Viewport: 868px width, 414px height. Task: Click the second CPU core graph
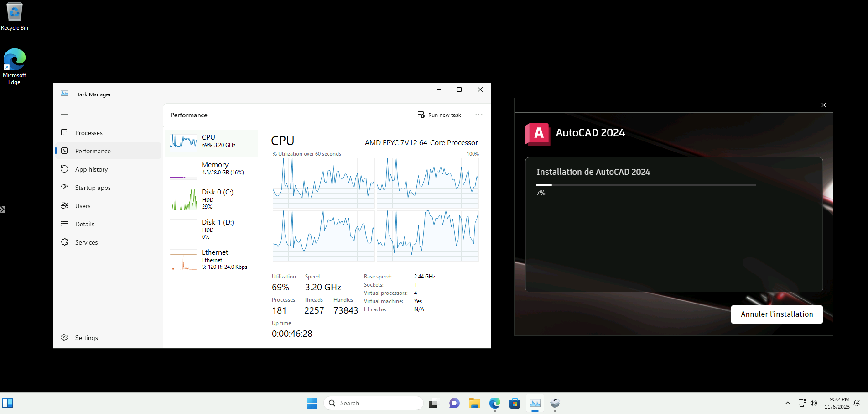(428, 183)
